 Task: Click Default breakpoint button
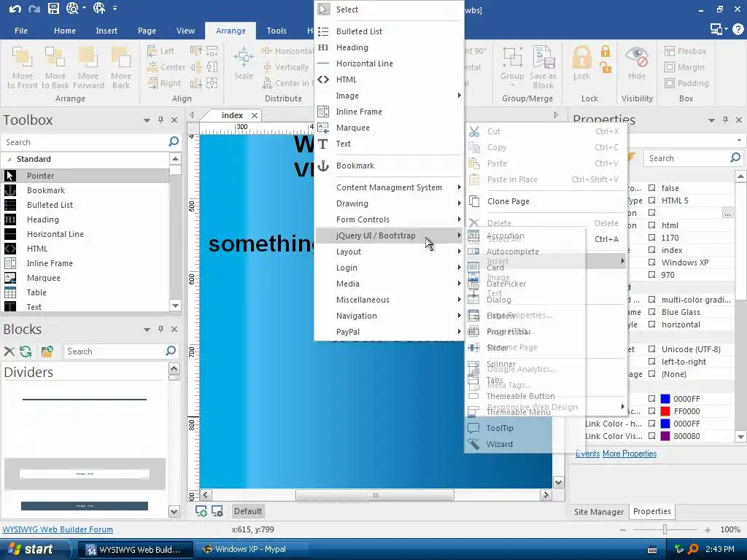(x=248, y=511)
